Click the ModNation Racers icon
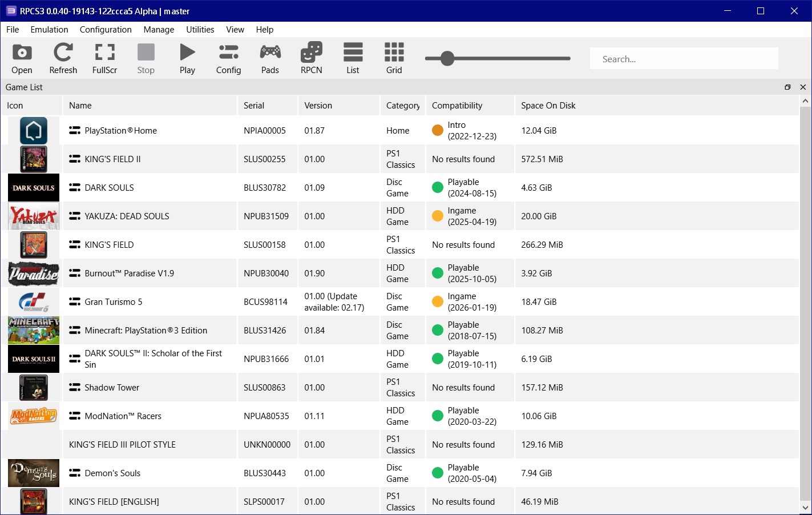 (x=34, y=416)
